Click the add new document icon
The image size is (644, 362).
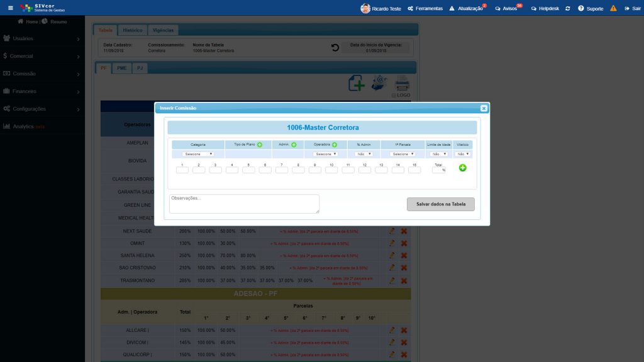pyautogui.click(x=357, y=84)
